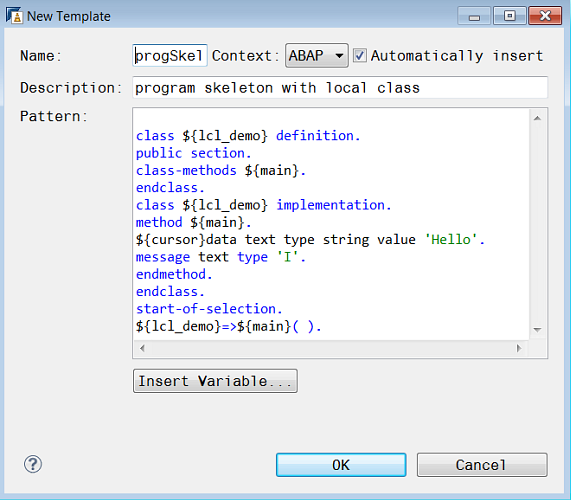Click the 'Hello' string literal in pattern
The width and height of the screenshot is (571, 500).
(451, 240)
